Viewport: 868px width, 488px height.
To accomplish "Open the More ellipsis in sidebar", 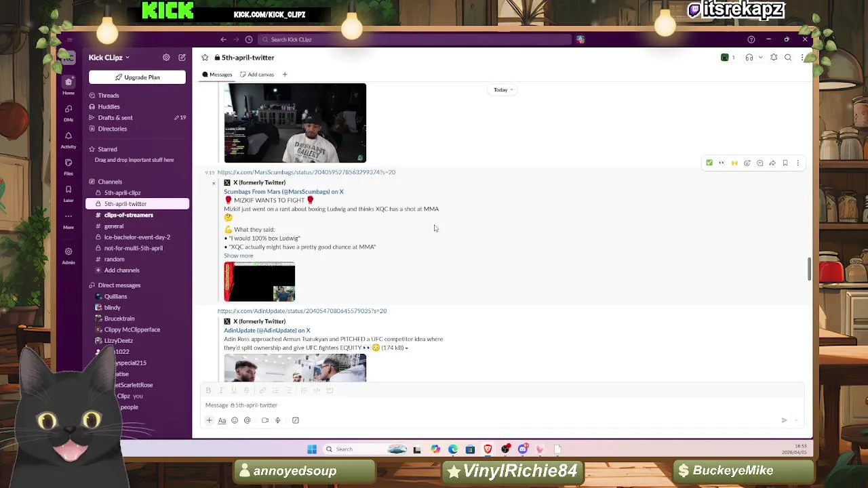I will pos(68,220).
